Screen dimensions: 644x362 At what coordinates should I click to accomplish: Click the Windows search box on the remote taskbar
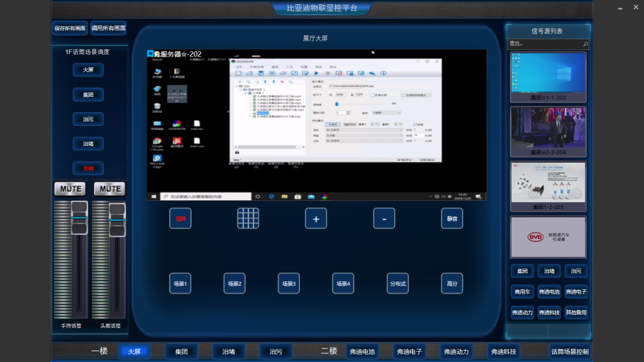pyautogui.click(x=206, y=196)
